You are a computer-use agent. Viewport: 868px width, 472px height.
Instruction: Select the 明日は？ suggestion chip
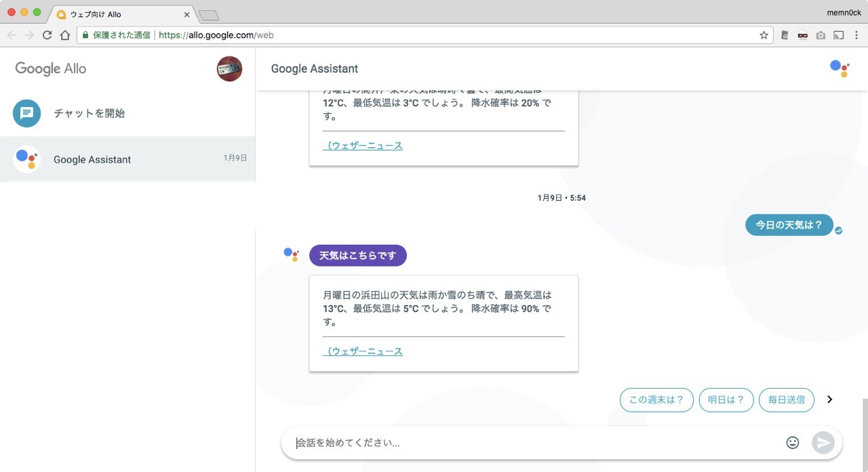coord(726,400)
